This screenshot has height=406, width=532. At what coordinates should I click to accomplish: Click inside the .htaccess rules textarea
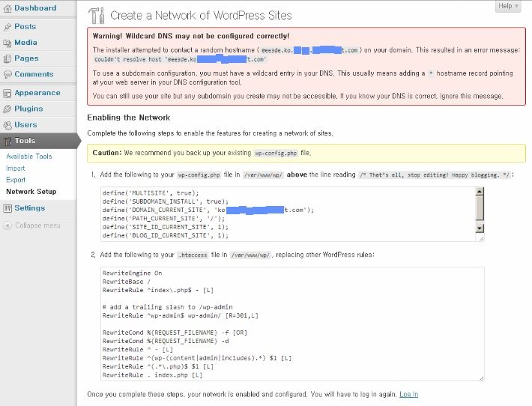coord(292,324)
